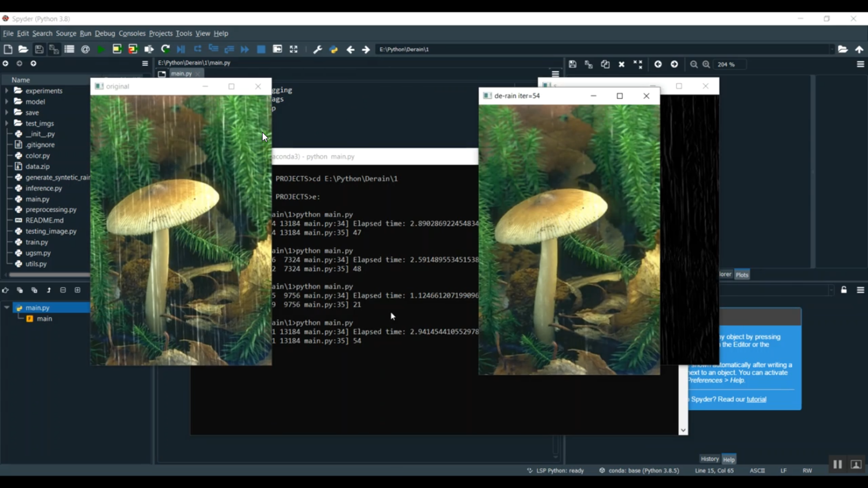Click the Re-run last script icon
This screenshot has height=488, width=868.
click(165, 50)
